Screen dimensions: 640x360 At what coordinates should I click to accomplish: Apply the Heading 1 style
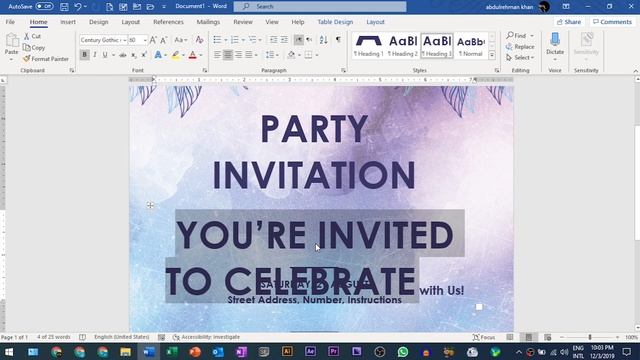[368, 46]
